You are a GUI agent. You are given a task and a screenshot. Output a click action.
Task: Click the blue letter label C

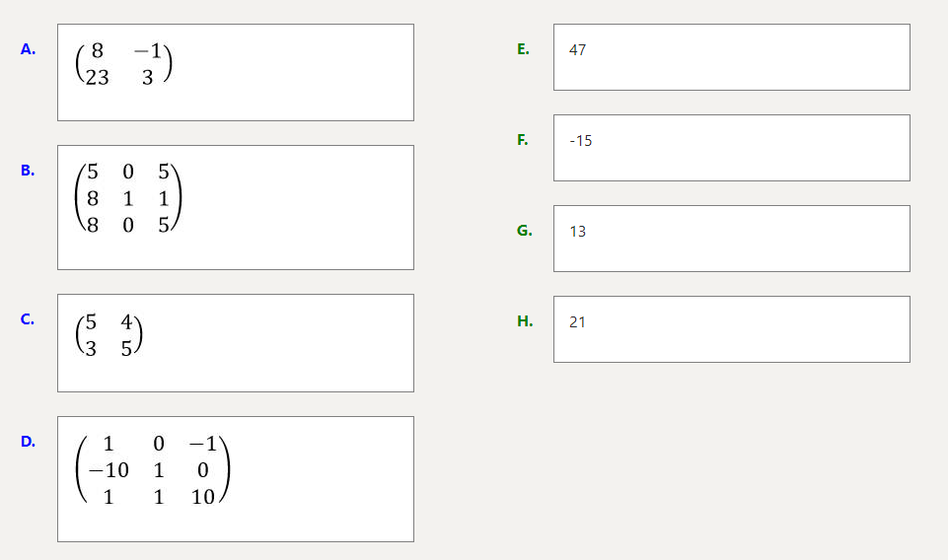click(28, 319)
